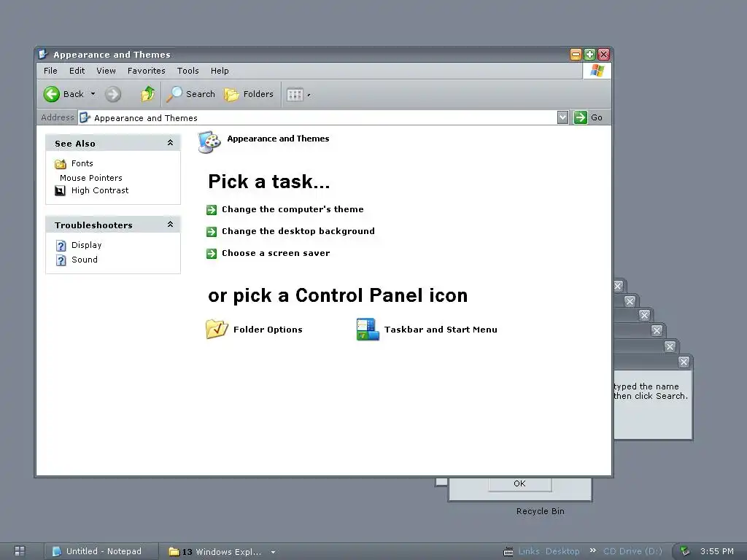This screenshot has height=560, width=747.
Task: Click the Desktop toolbar on the taskbar
Action: click(562, 551)
